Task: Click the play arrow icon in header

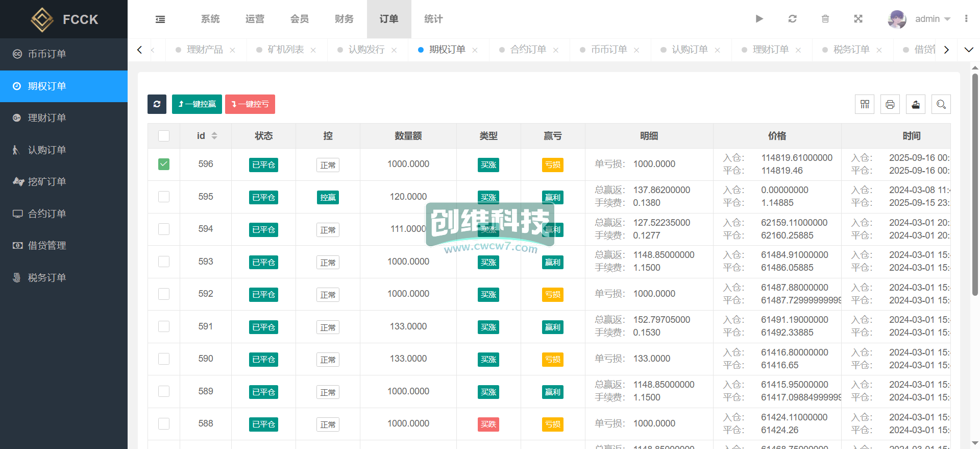Action: (759, 19)
